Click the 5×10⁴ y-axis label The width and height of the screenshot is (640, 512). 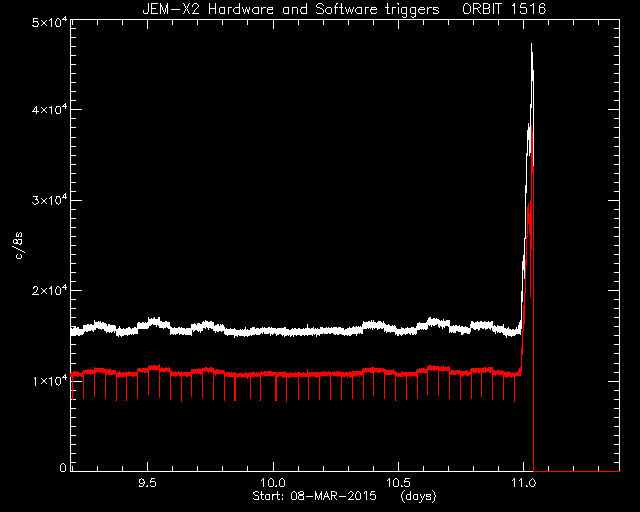(x=49, y=21)
